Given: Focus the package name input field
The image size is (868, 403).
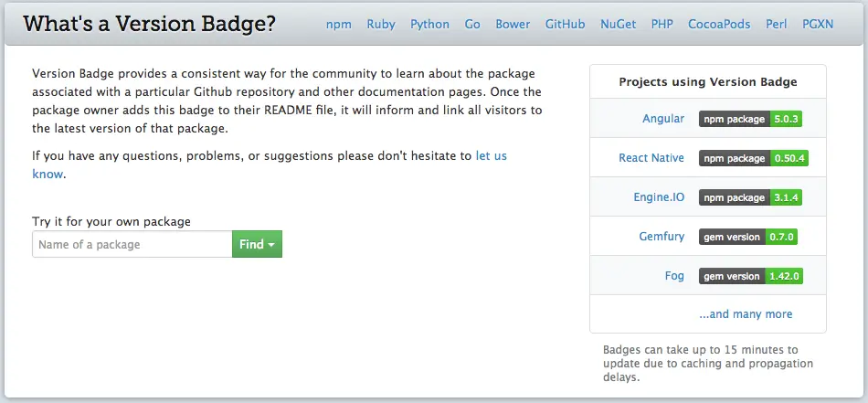Looking at the screenshot, I should [x=132, y=244].
